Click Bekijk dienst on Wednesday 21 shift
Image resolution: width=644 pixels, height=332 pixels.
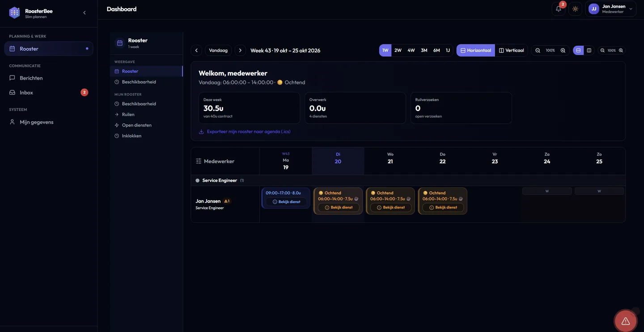[391, 208]
